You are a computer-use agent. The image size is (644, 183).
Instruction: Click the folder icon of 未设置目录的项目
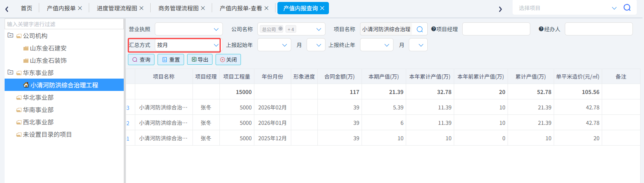coord(19,134)
